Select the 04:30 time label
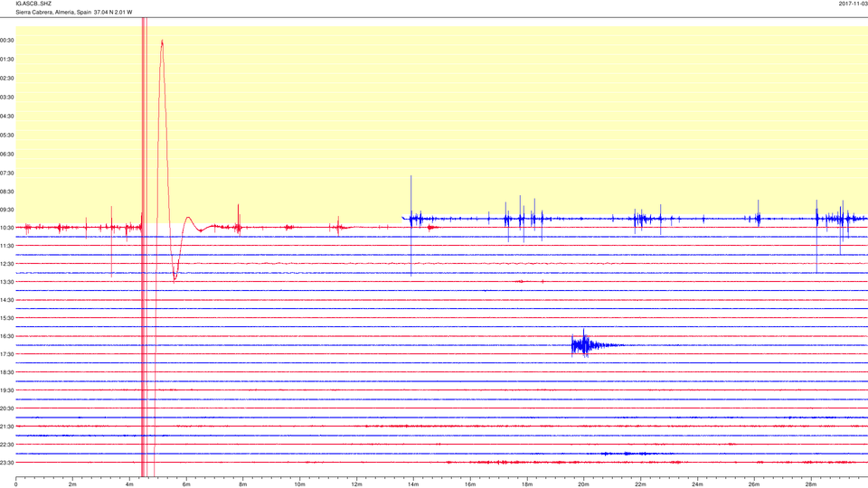 7,117
